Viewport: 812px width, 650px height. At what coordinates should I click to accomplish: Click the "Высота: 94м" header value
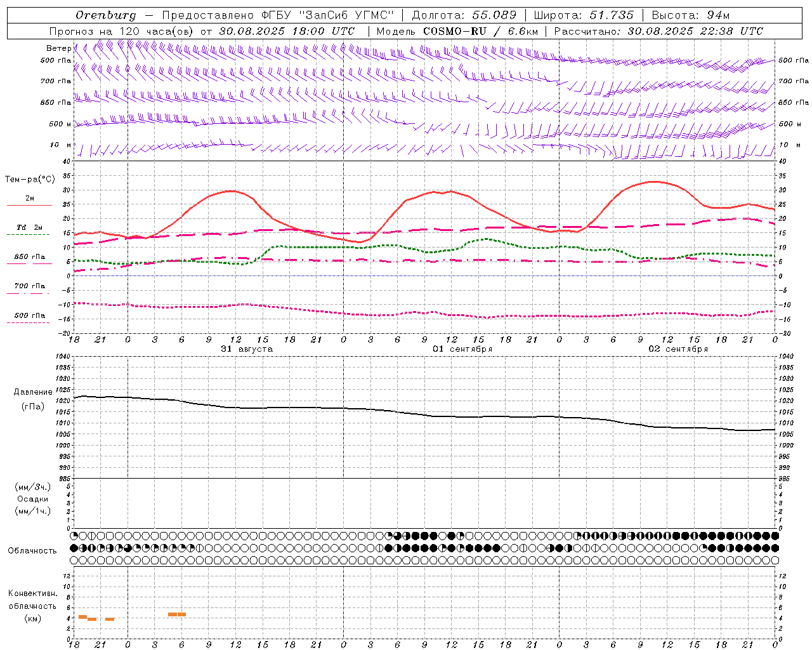coord(691,15)
